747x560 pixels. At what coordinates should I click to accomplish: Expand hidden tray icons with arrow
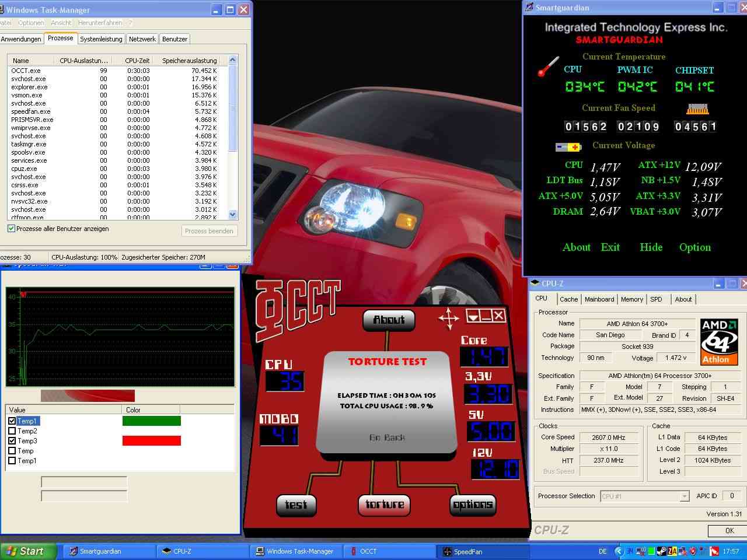pyautogui.click(x=619, y=551)
